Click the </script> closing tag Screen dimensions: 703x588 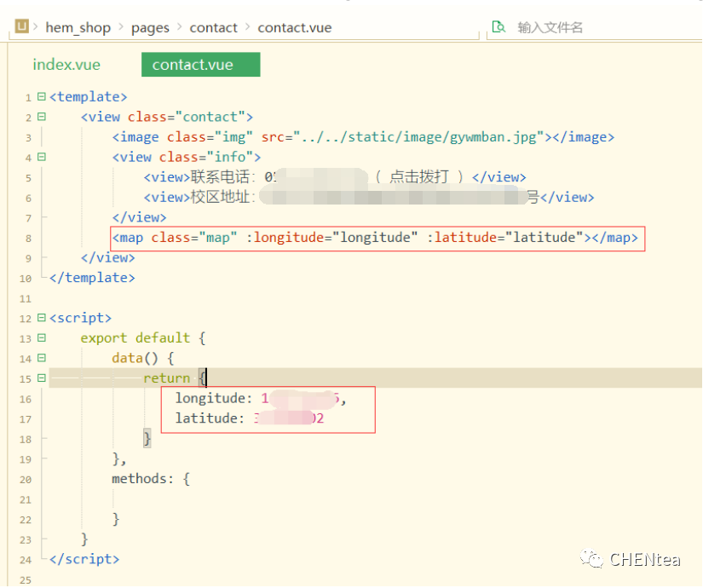(84, 559)
